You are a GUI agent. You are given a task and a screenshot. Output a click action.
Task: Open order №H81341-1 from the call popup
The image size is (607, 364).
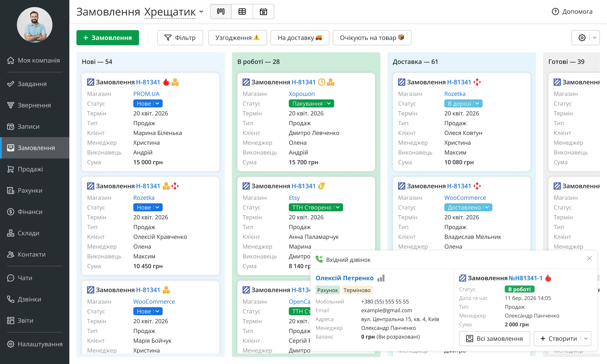pos(525,278)
